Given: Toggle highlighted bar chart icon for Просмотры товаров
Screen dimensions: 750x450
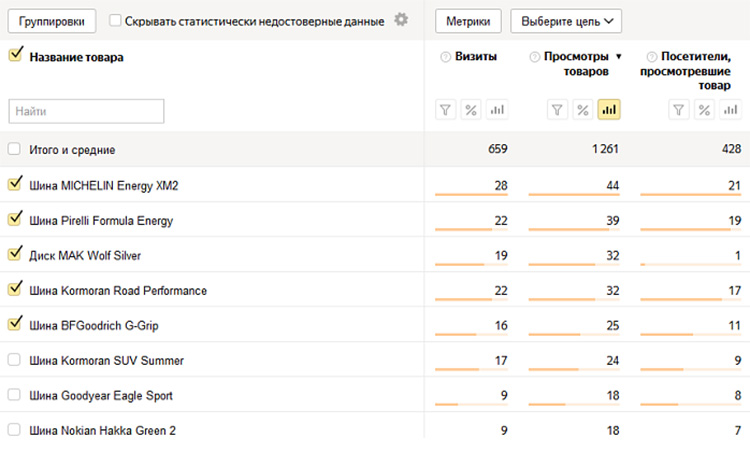Looking at the screenshot, I should 608,110.
